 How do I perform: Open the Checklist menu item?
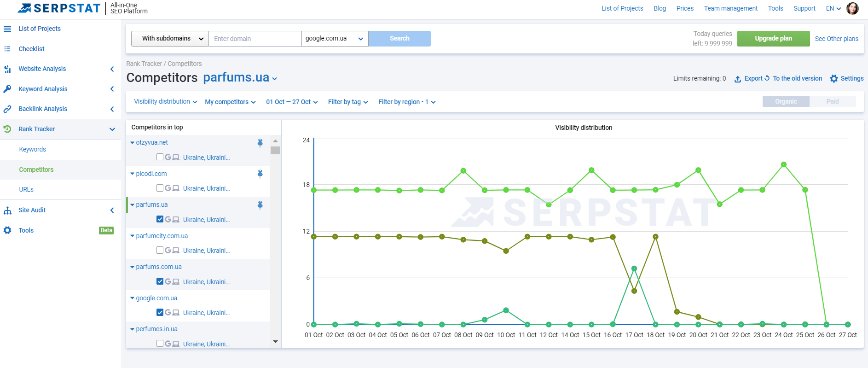[x=31, y=49]
